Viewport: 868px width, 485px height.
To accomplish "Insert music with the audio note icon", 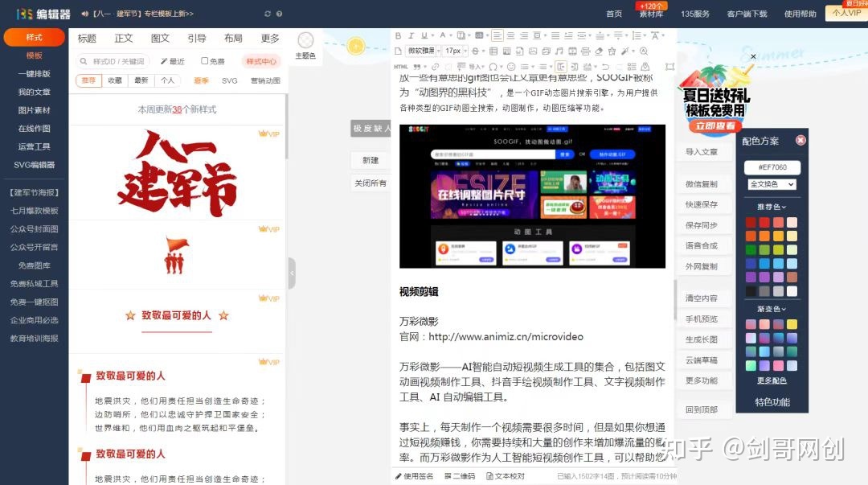I will (x=559, y=51).
